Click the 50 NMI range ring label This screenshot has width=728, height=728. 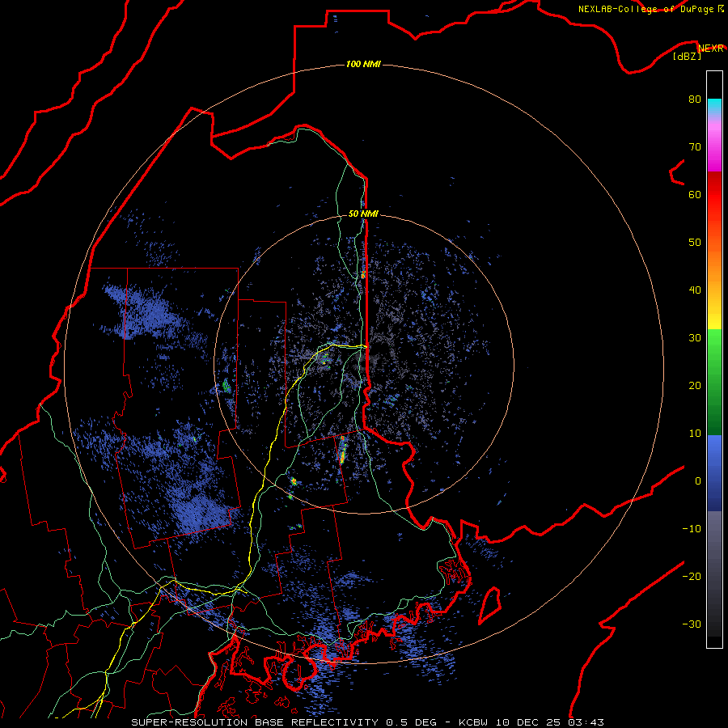point(363,214)
